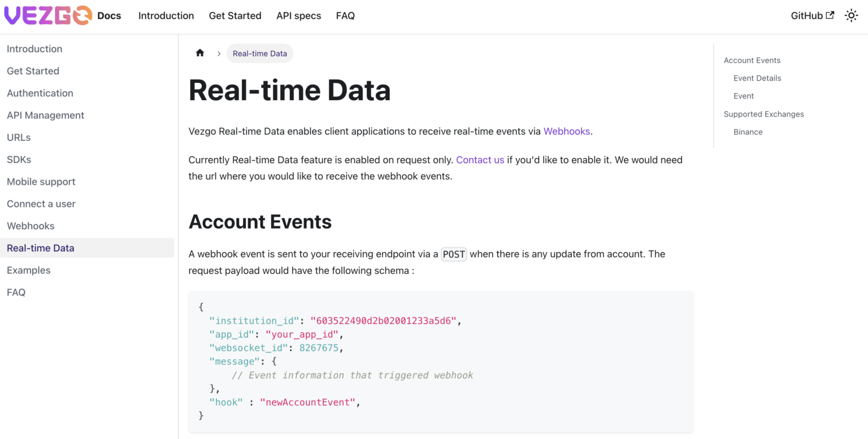Click the home icon in the breadcrumb

(x=200, y=53)
